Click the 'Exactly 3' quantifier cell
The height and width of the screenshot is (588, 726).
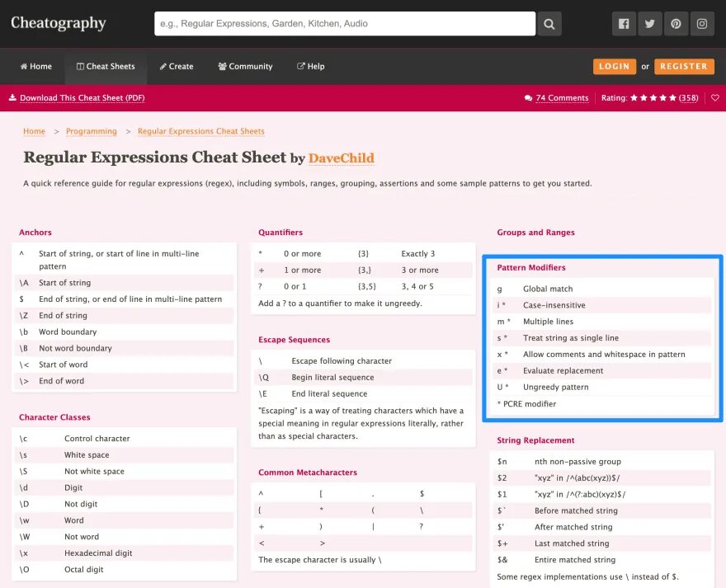pos(418,254)
